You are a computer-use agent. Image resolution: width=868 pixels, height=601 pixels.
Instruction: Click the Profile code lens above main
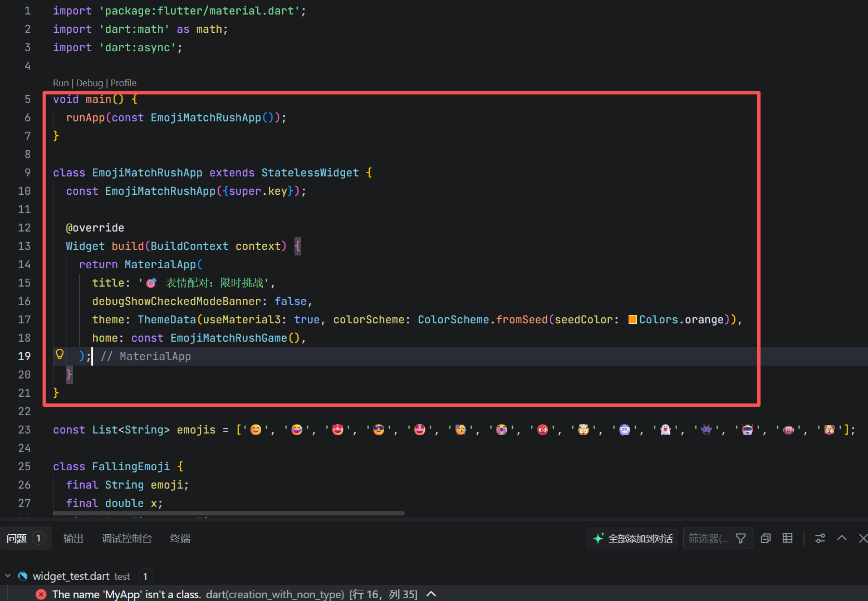[x=124, y=83]
